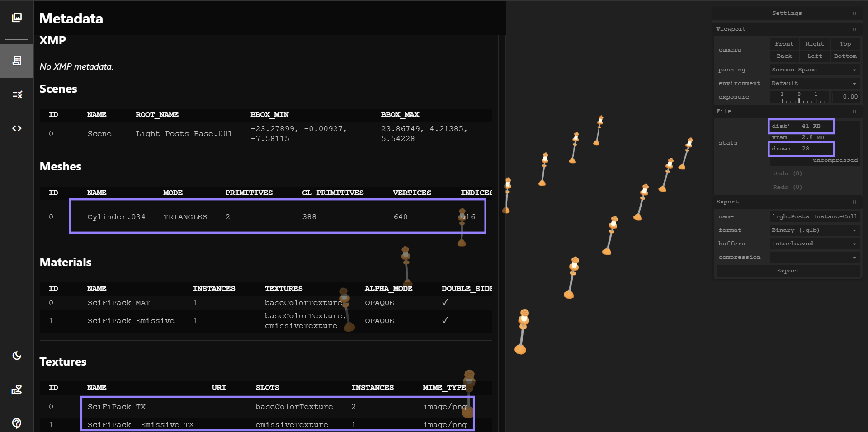The width and height of the screenshot is (868, 432).
Task: Collapse the Settings panel header toggle
Action: tap(854, 14)
